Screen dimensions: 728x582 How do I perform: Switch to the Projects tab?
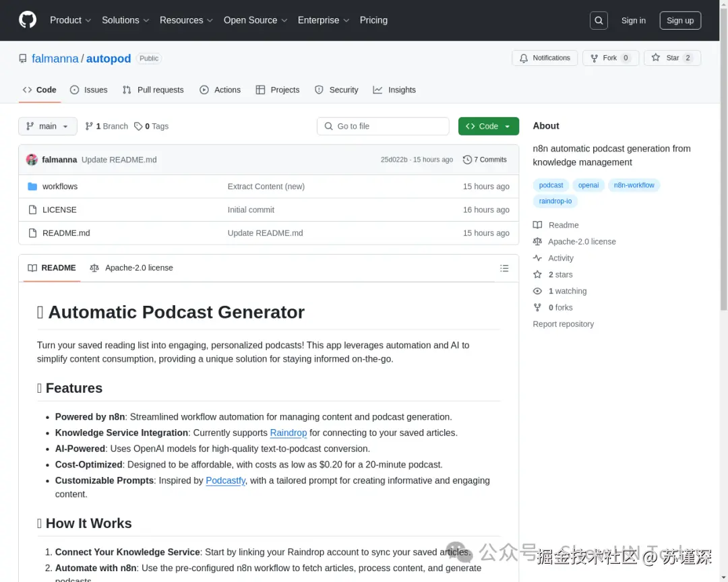278,90
